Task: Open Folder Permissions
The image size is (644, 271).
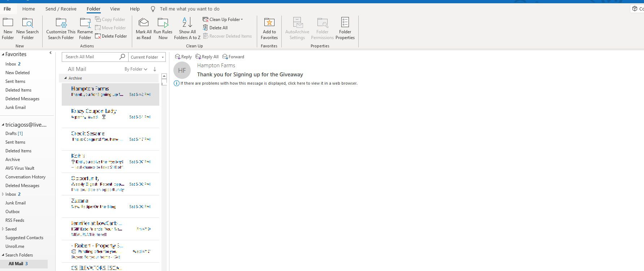Action: [x=322, y=29]
